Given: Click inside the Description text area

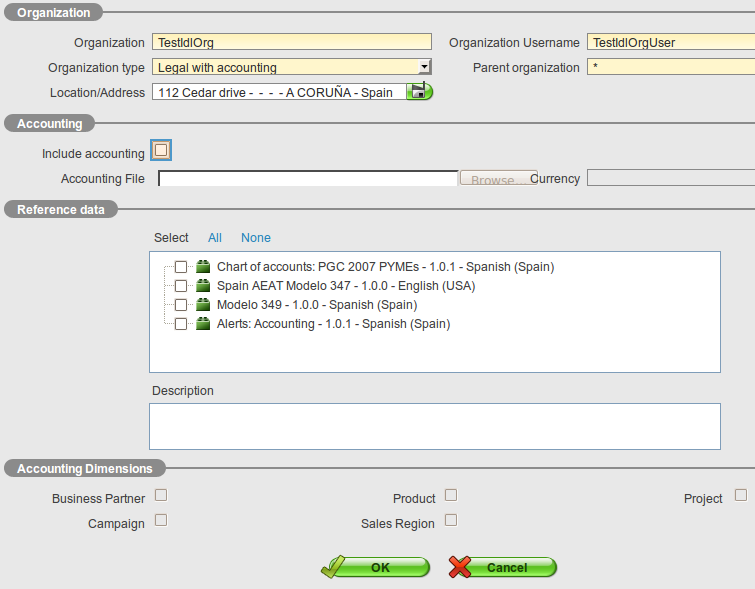Looking at the screenshot, I should (x=434, y=426).
